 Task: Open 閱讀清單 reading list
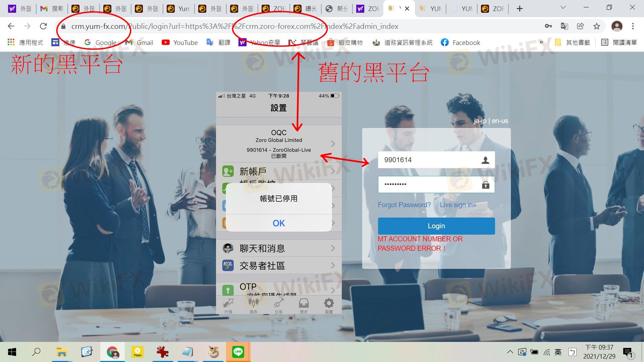(x=619, y=43)
